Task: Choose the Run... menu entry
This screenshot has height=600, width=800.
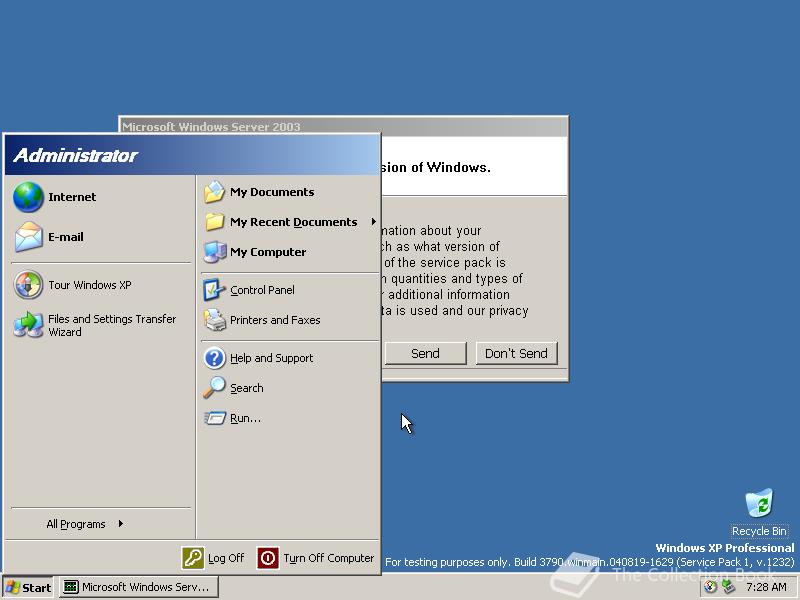Action: [x=289, y=418]
